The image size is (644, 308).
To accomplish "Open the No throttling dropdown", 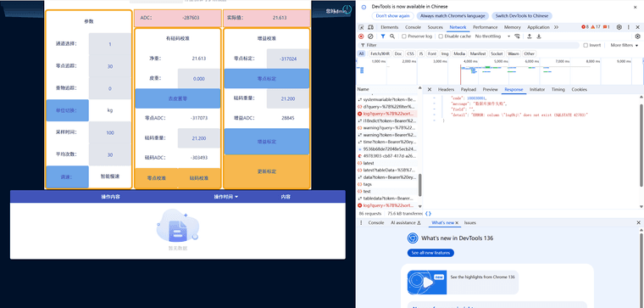I will (x=492, y=36).
